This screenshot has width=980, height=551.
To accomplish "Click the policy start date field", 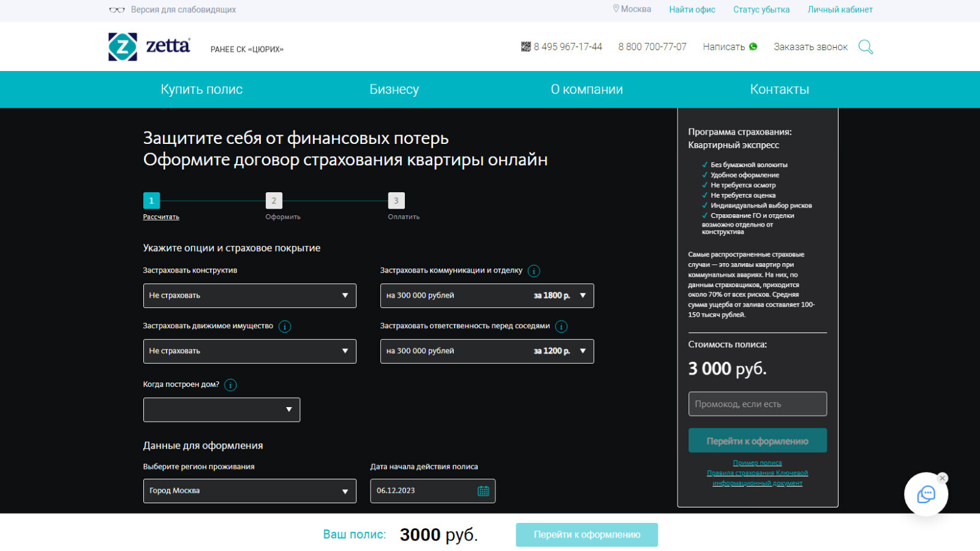I will (432, 491).
